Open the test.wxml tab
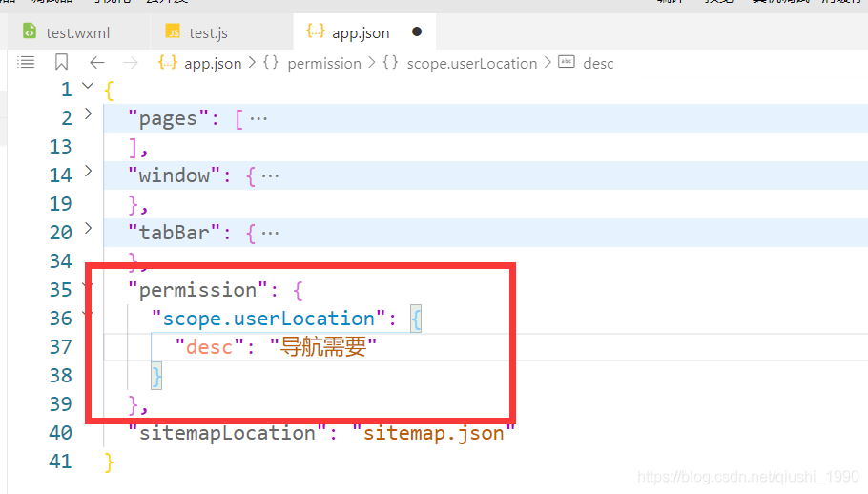Viewport: 868px width, 494px height. [76, 32]
